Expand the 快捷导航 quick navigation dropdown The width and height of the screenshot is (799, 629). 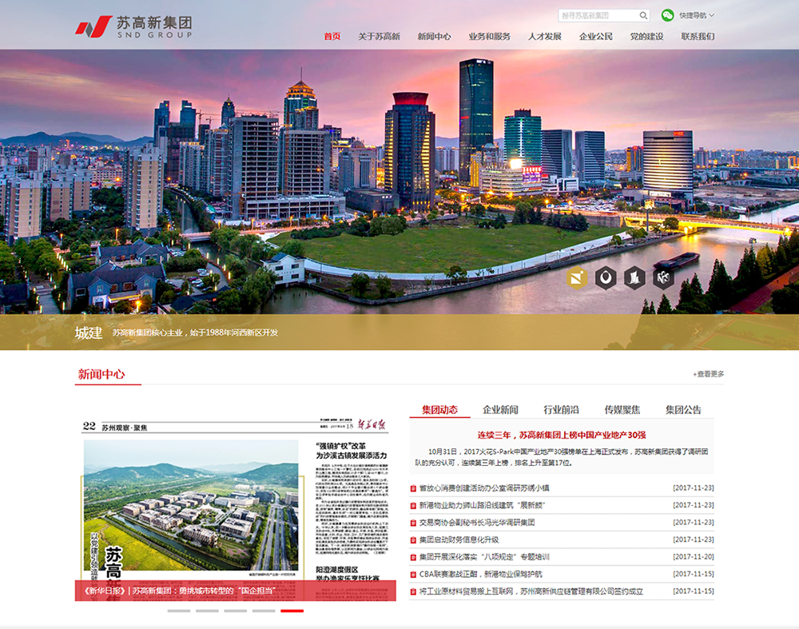click(x=697, y=16)
